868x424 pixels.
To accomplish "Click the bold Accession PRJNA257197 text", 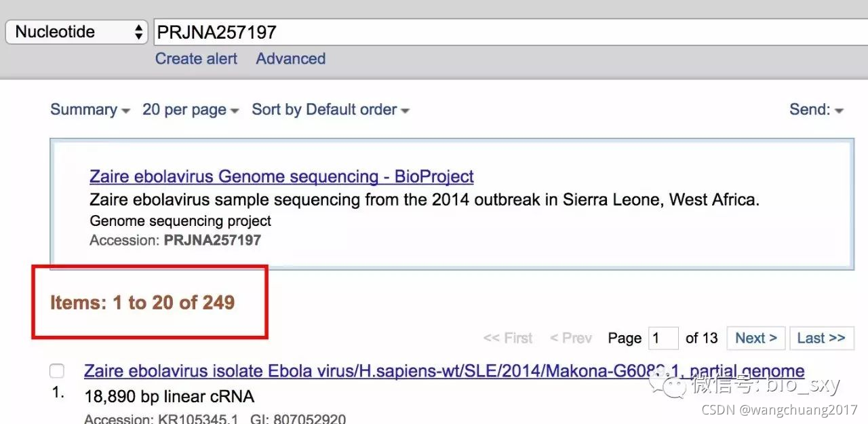I will [212, 240].
